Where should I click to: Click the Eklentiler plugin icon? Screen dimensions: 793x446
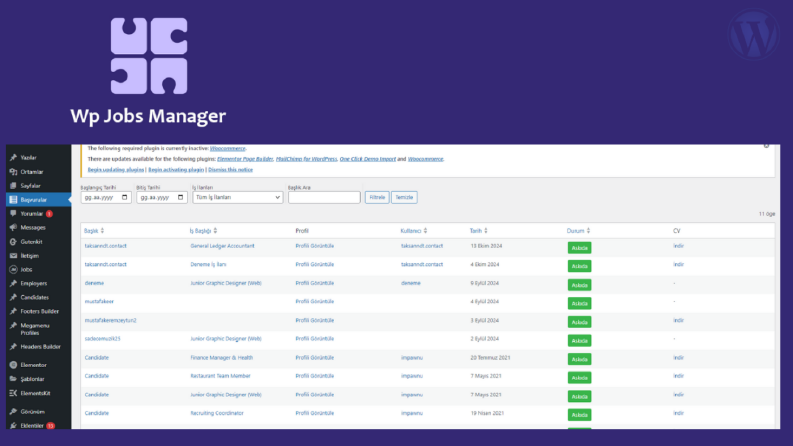(x=13, y=426)
